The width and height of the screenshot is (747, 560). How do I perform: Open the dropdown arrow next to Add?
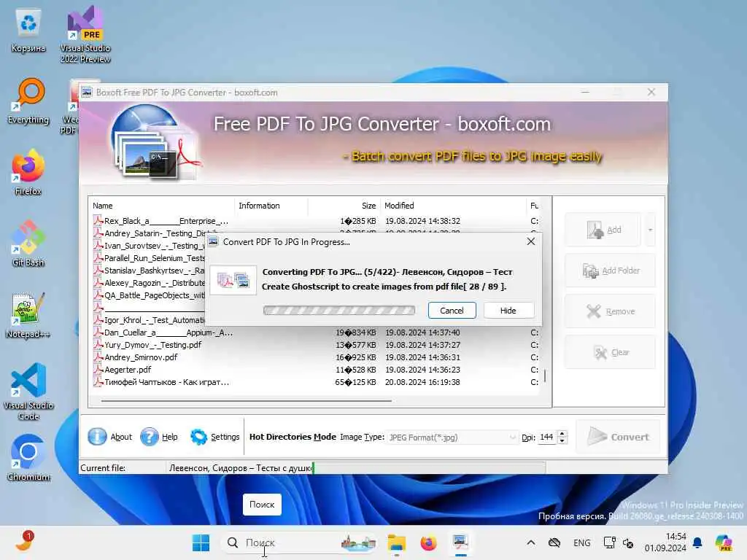(x=650, y=230)
